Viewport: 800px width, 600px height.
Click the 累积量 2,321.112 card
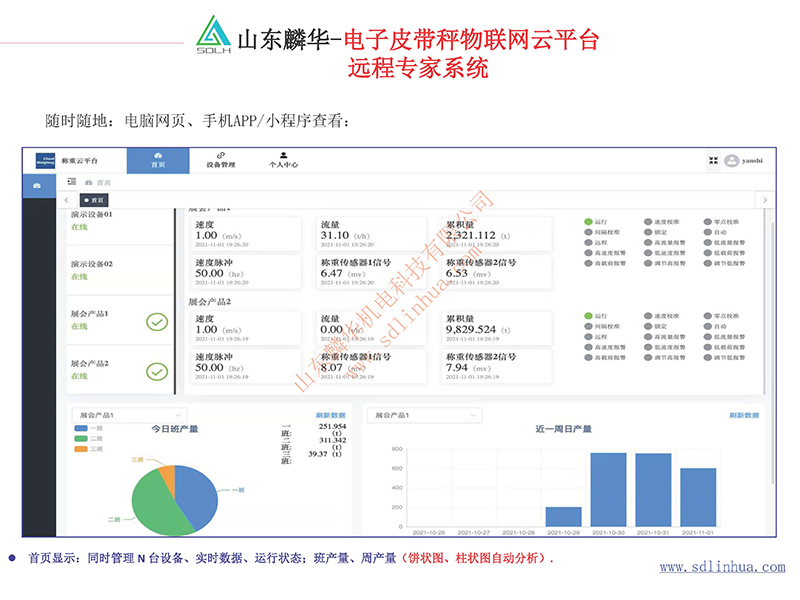496,234
